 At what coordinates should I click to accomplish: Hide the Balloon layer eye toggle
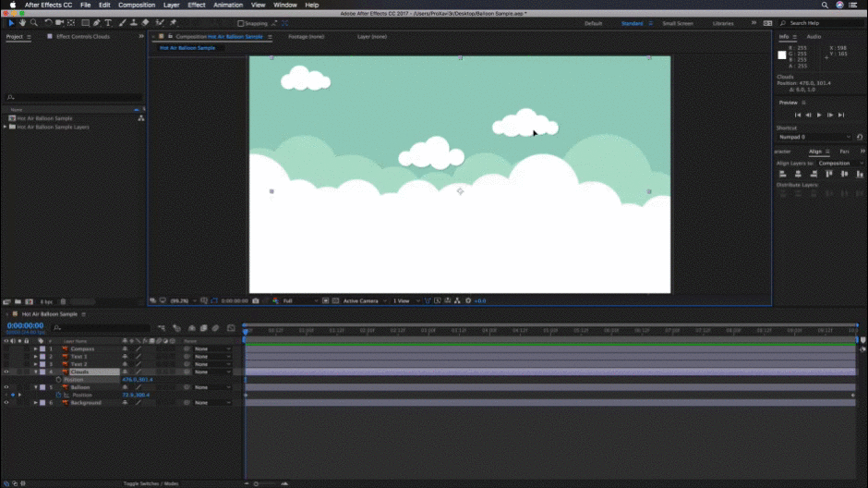pyautogui.click(x=6, y=388)
